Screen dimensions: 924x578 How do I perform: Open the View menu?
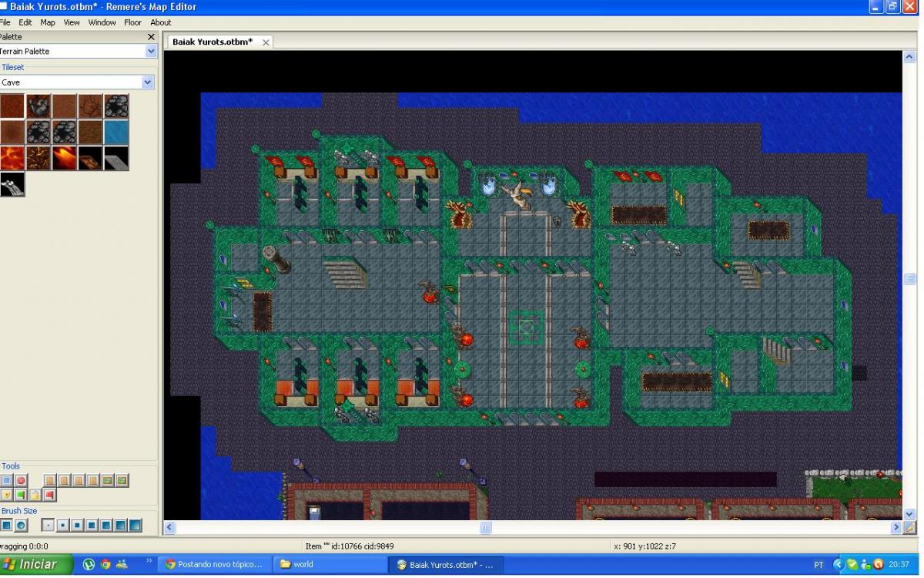click(72, 22)
